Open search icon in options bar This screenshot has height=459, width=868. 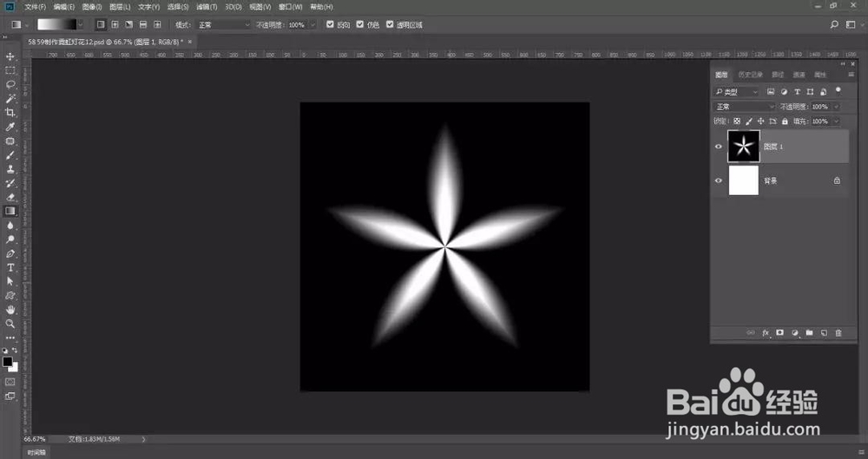click(834, 24)
